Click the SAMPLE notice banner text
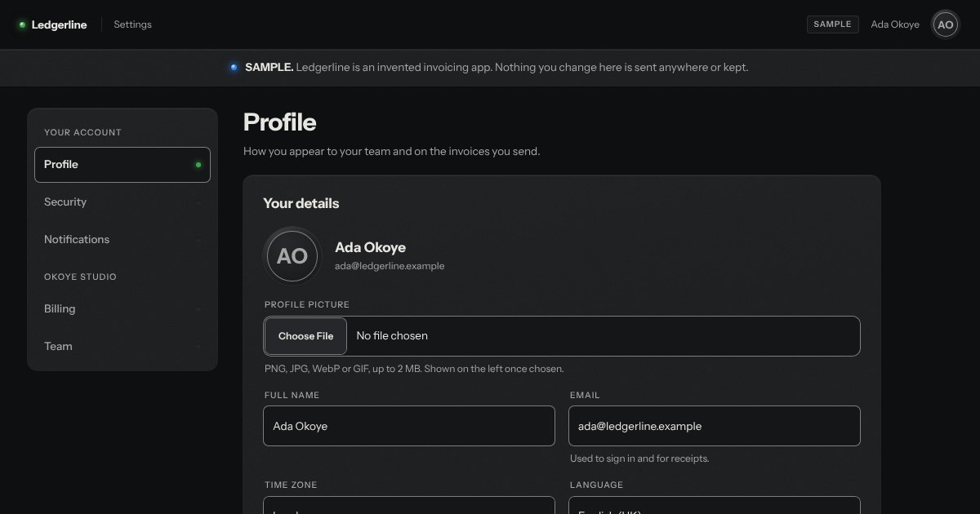The width and height of the screenshot is (980, 514). point(497,68)
